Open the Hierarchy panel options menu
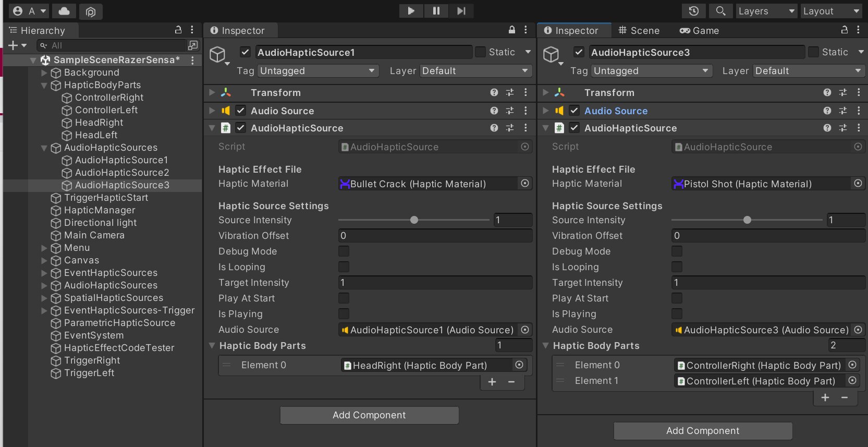Screen dimensions: 868x447 pos(192,30)
